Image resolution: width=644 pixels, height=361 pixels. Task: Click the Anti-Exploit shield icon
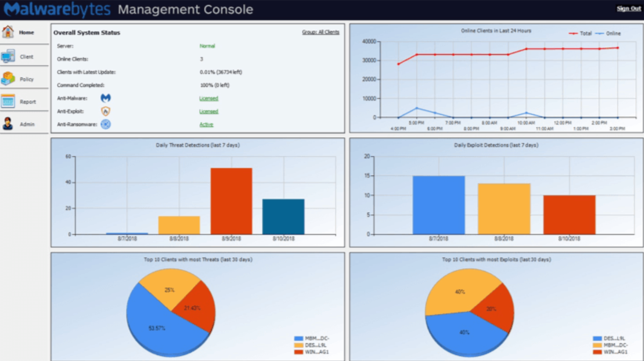coord(105,111)
